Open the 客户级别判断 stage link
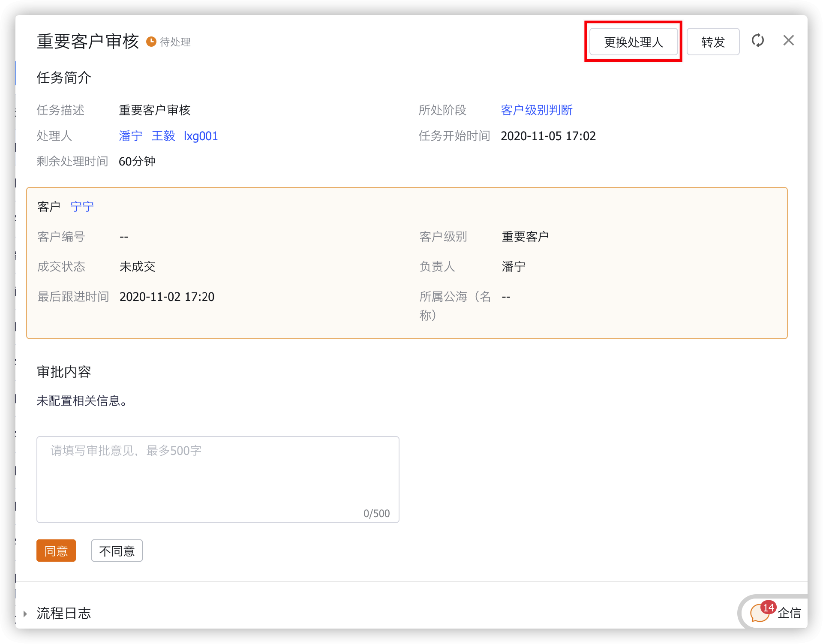This screenshot has height=644, width=823. coord(537,110)
